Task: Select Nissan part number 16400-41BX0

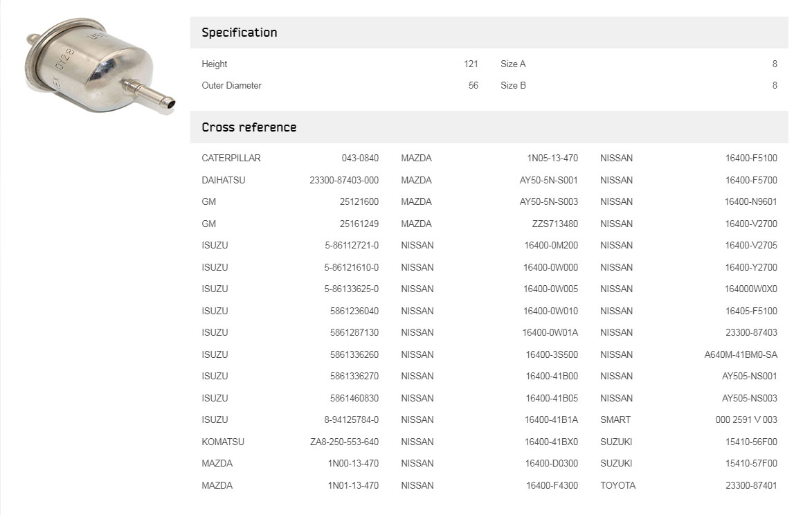Action: click(x=552, y=442)
